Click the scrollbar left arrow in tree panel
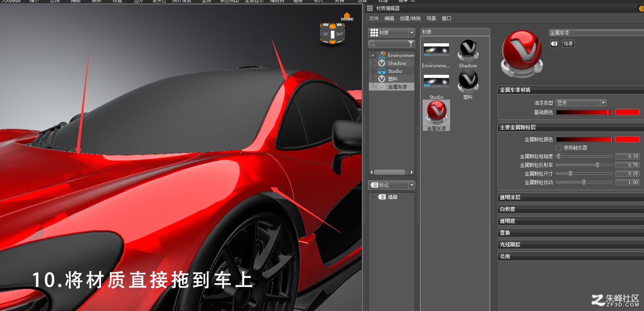This screenshot has width=644, height=311. coord(372,172)
